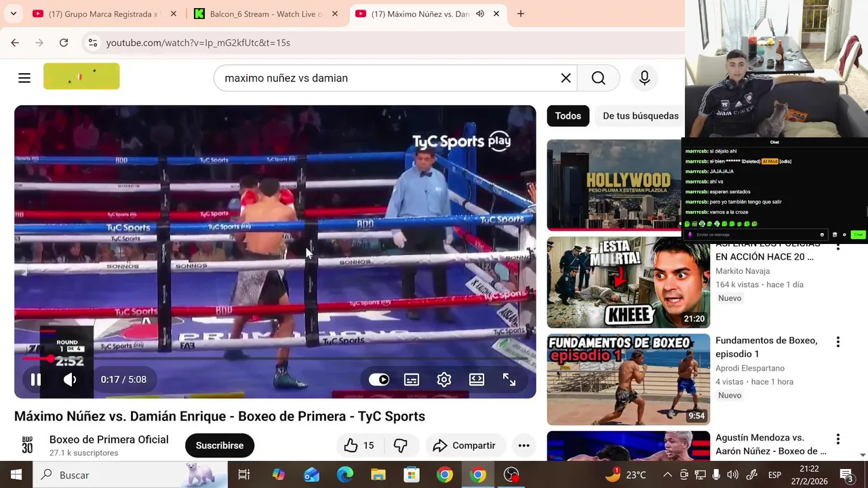Click the shop icon in chat overlay

point(835,235)
